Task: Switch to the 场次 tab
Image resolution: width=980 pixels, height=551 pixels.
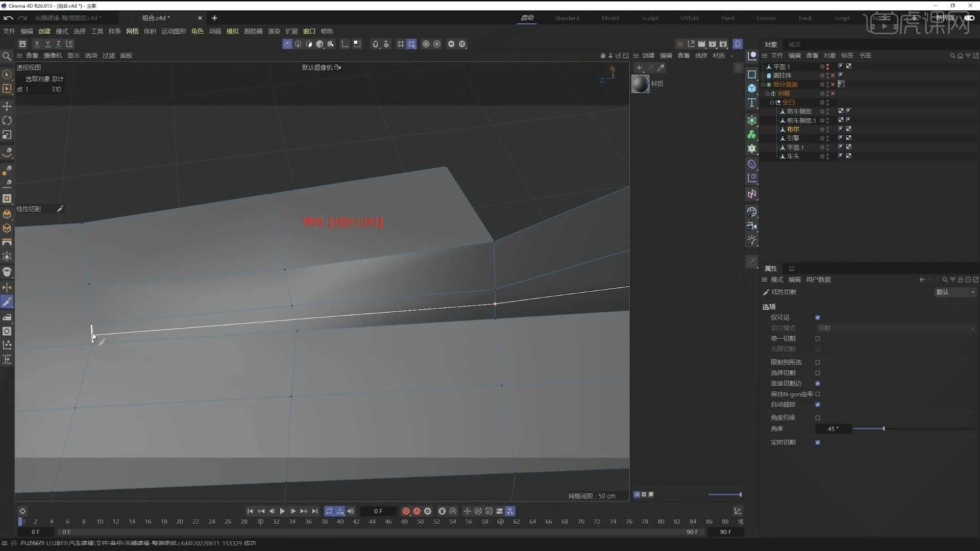Action: (794, 44)
